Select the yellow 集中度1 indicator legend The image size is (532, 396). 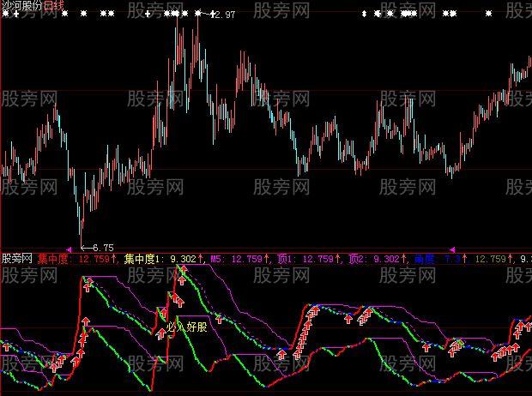(164, 260)
